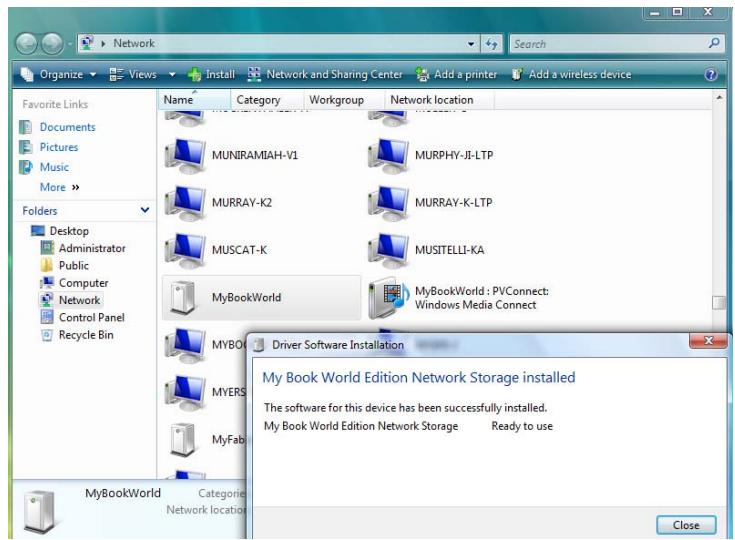
Task: Click the Refresh button beside the address bar
Action: click(491, 44)
